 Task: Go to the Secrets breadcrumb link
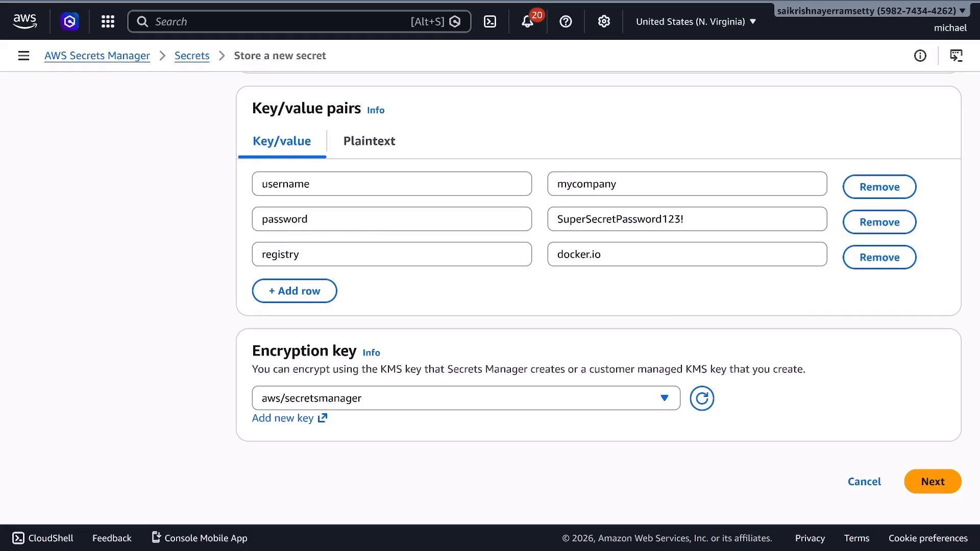click(192, 56)
